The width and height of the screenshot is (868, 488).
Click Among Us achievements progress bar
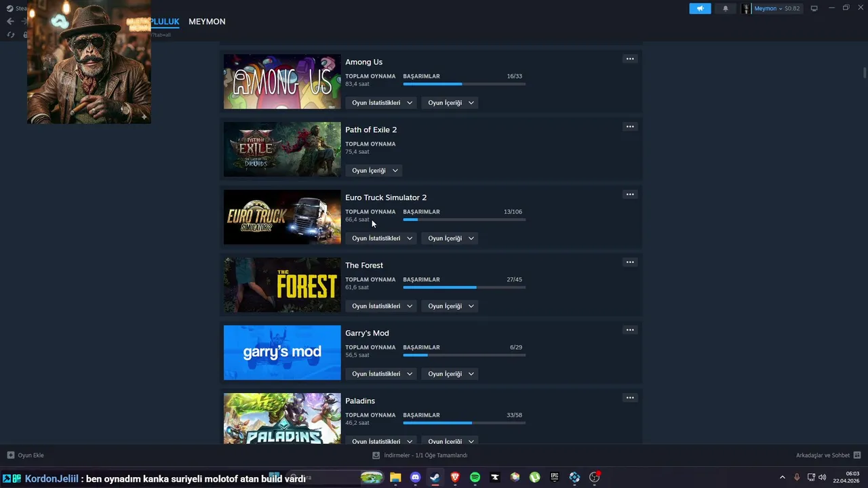tap(464, 84)
